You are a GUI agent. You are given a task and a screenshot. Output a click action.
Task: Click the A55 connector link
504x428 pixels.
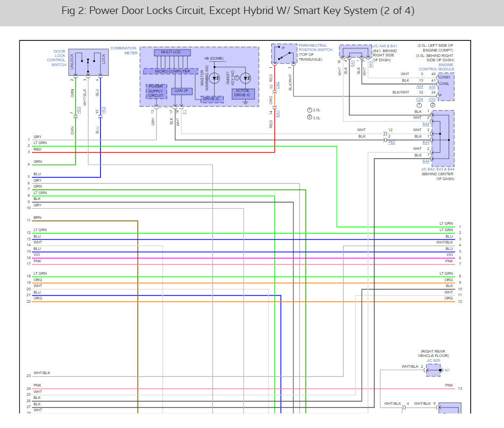(x=432, y=87)
